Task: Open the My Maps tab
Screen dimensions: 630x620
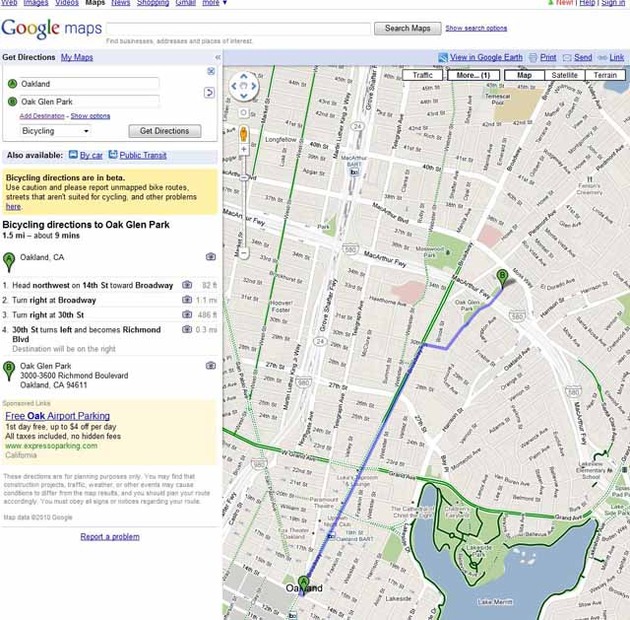Action: pos(77,57)
